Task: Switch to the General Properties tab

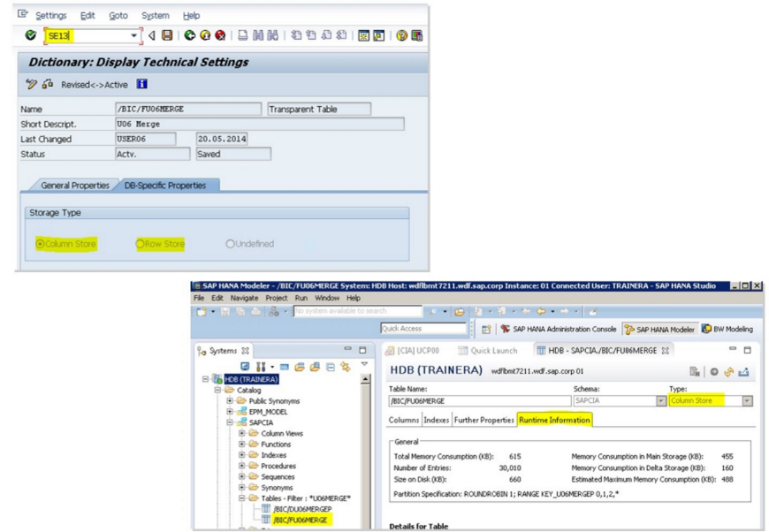Action: 75,186
